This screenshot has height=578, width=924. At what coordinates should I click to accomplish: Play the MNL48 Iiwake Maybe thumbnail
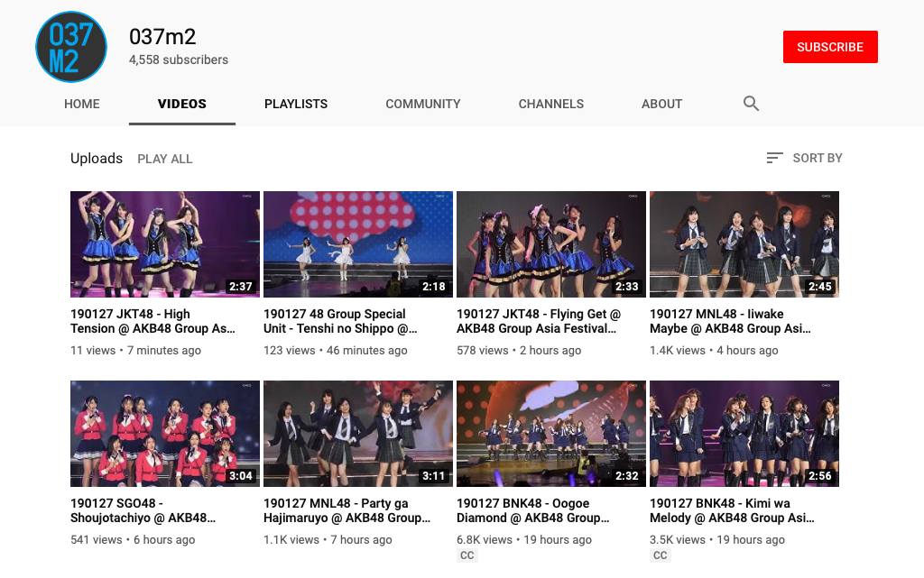744,244
